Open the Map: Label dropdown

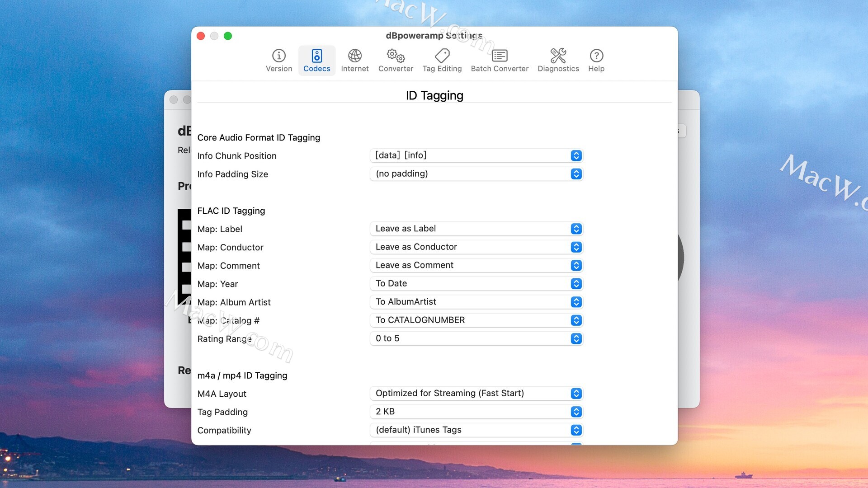[476, 229]
